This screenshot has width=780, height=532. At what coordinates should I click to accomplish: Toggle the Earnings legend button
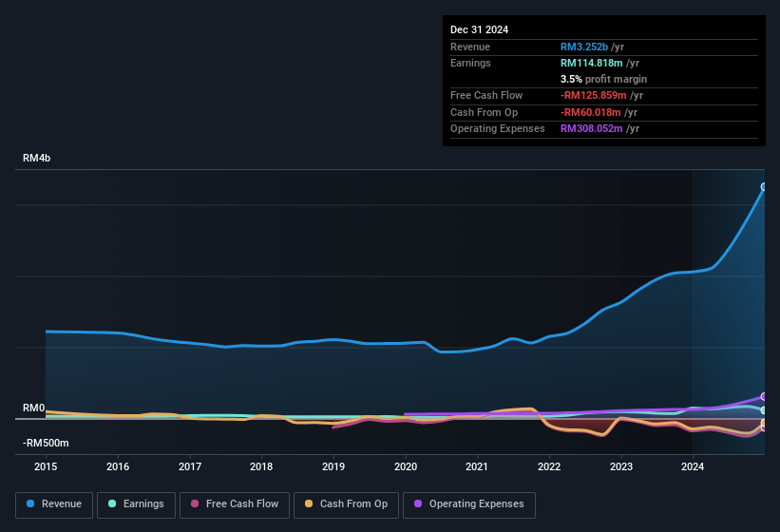[x=136, y=504]
